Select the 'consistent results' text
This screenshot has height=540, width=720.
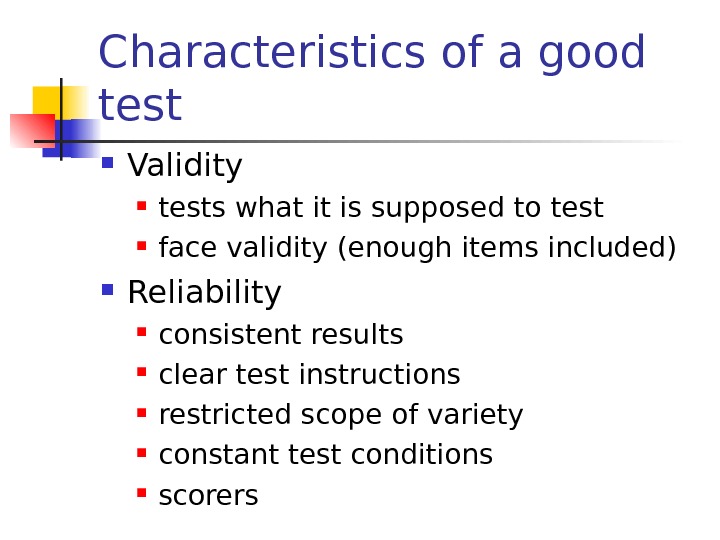[x=281, y=334]
